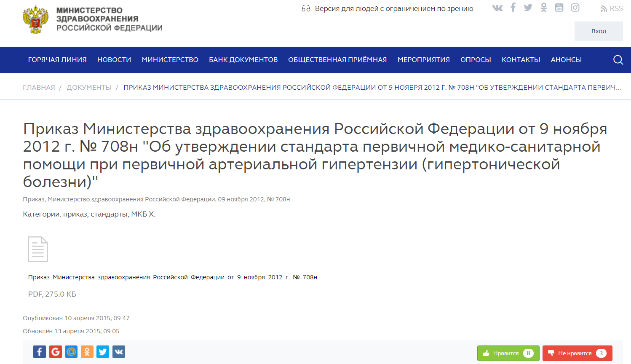Click the red Не нравится dislike button
The height and width of the screenshot is (364, 631).
pos(577,353)
